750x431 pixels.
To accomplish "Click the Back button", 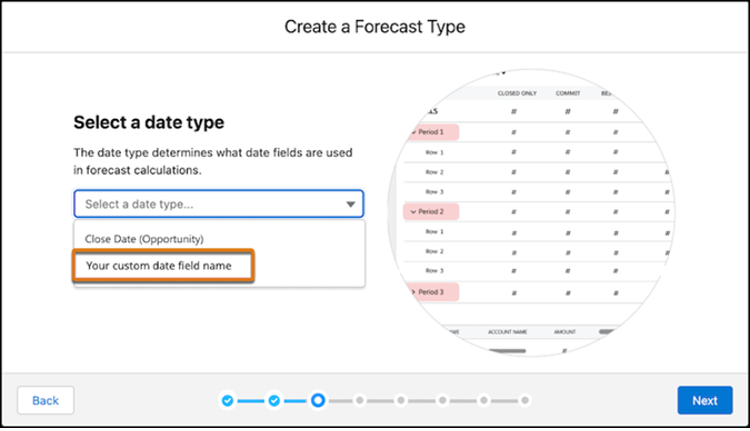I will point(45,400).
